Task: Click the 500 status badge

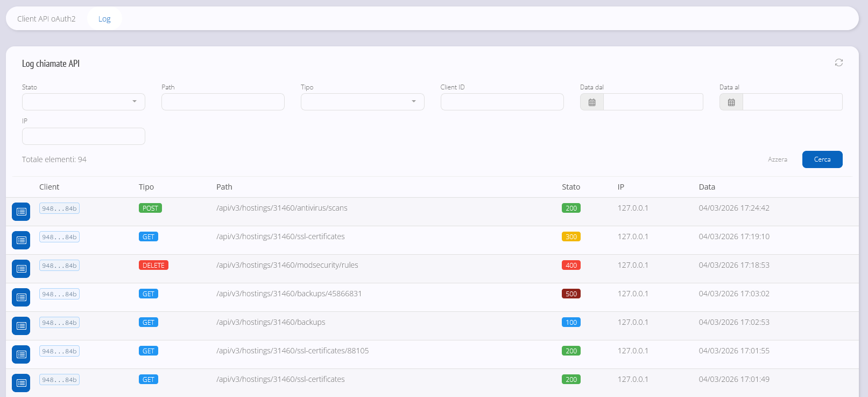Action: (571, 294)
